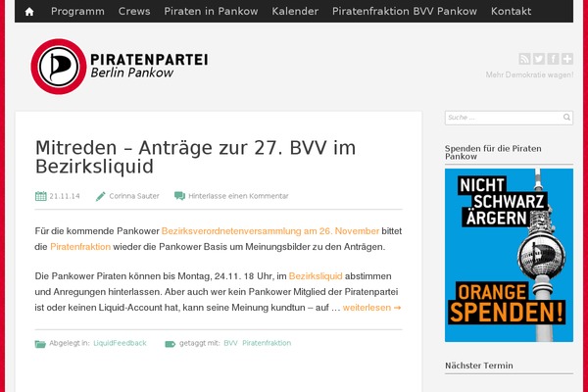Open the RSS feed icon
The image size is (588, 392).
[524, 59]
